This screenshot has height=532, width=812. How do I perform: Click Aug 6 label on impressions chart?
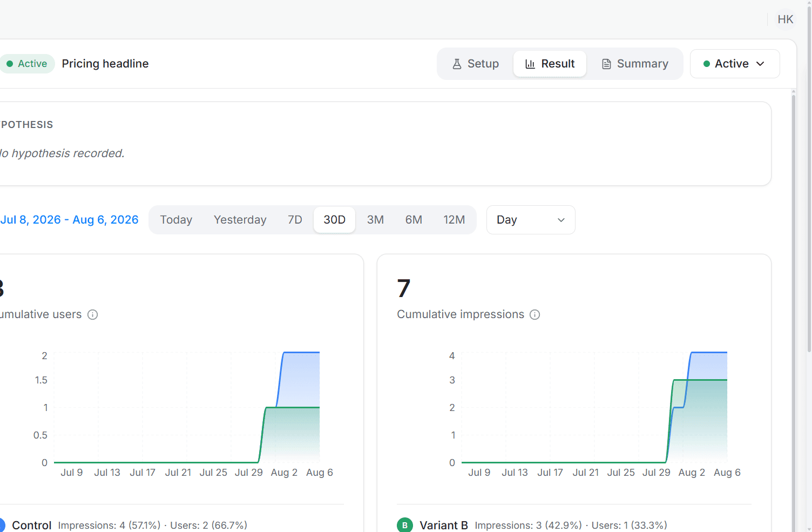pos(727,473)
